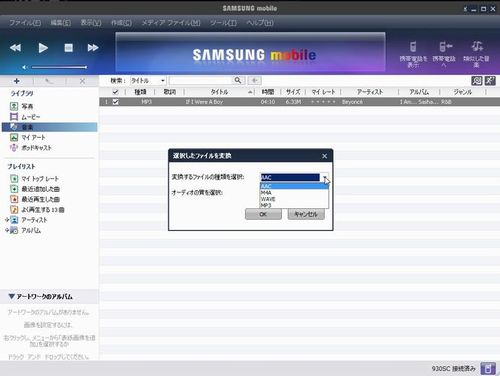
Task: Click the back arrow beside search
Action: click(254, 80)
